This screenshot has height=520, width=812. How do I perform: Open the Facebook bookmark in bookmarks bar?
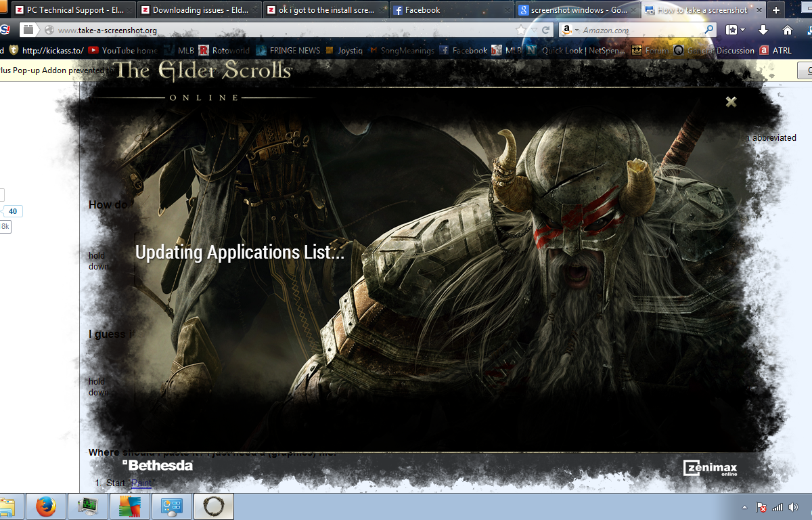464,51
